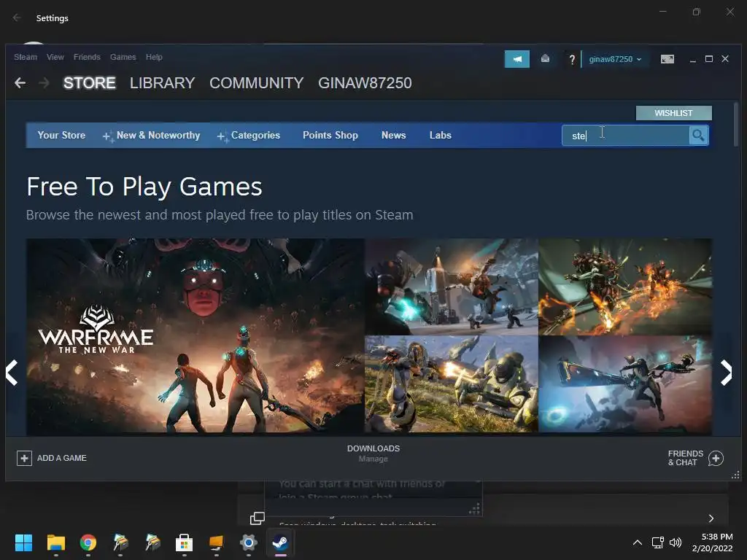
Task: Switch to the STORE tab
Action: [90, 83]
